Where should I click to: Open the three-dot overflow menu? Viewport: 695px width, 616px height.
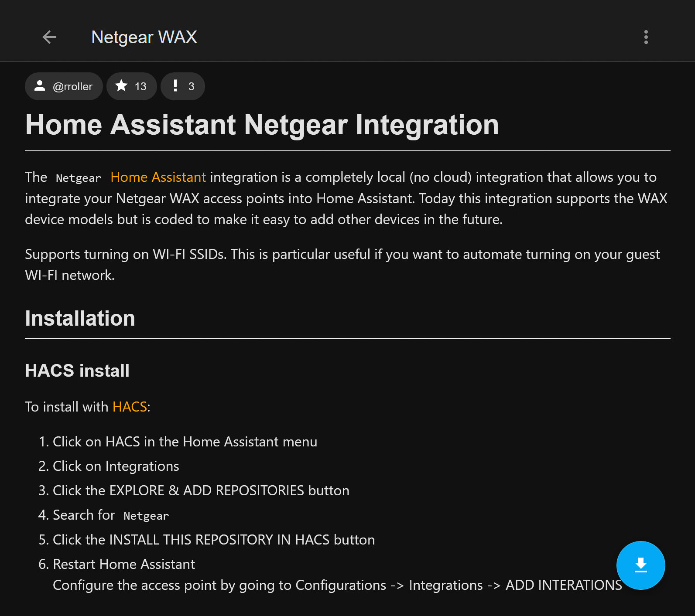[646, 37]
